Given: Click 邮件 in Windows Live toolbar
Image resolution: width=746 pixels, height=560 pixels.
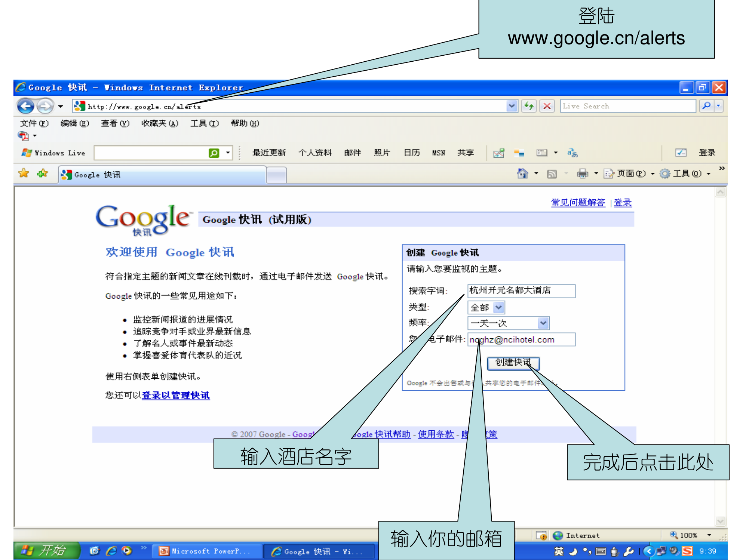Looking at the screenshot, I should click(353, 153).
